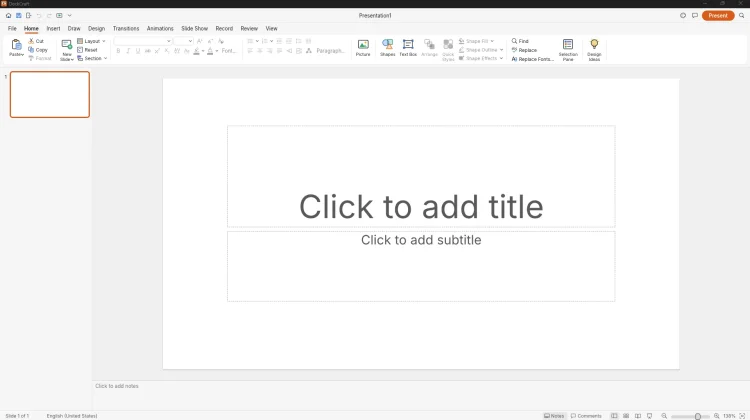Open the font name combo box
Viewport: 750px width, 420px height.
tap(143, 41)
